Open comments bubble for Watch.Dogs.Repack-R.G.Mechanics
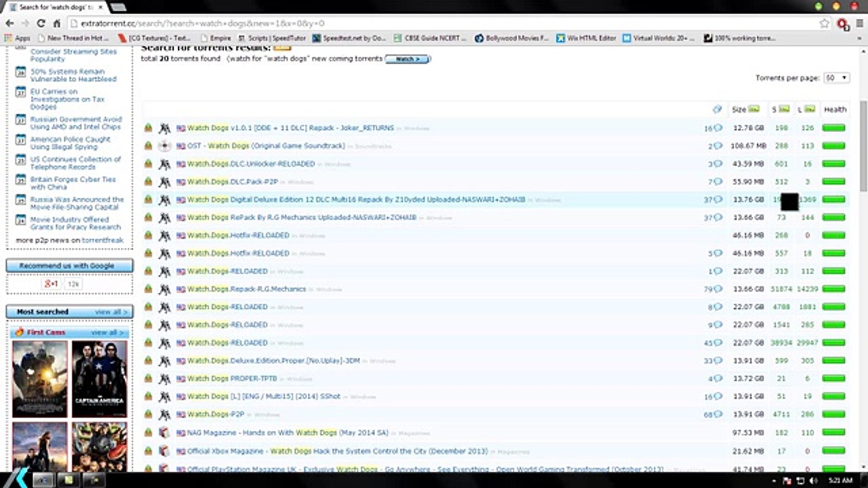The width and height of the screenshot is (868, 488). tap(718, 289)
